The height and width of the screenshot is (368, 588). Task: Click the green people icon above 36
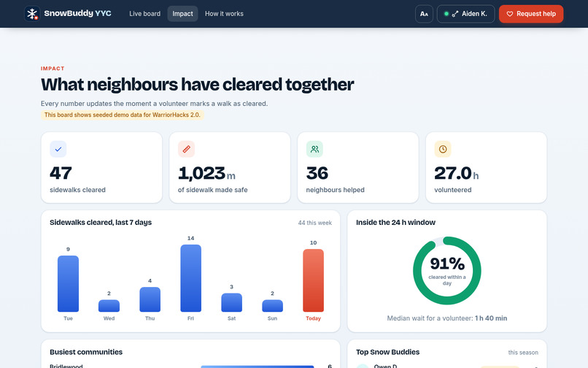point(314,149)
